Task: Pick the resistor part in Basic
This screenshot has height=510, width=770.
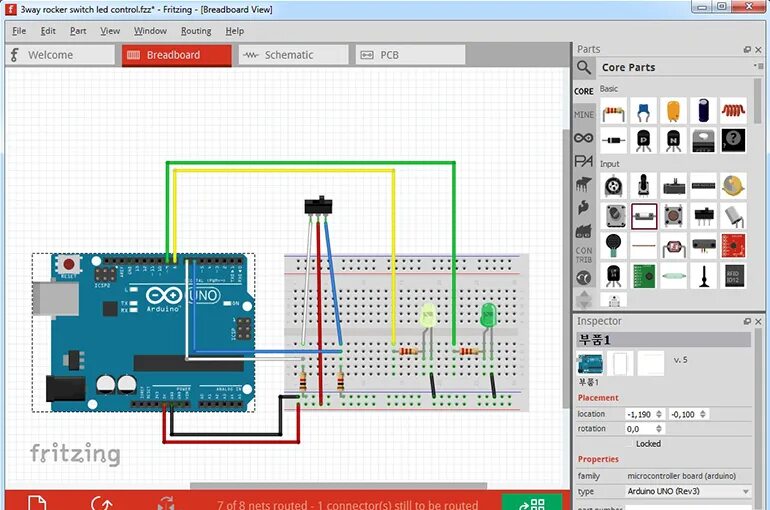Action: pyautogui.click(x=614, y=111)
